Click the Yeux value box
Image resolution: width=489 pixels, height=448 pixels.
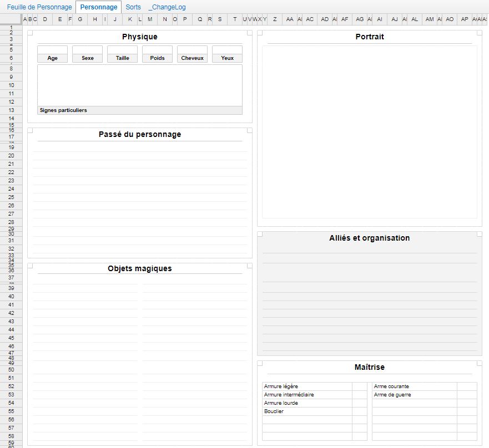228,50
